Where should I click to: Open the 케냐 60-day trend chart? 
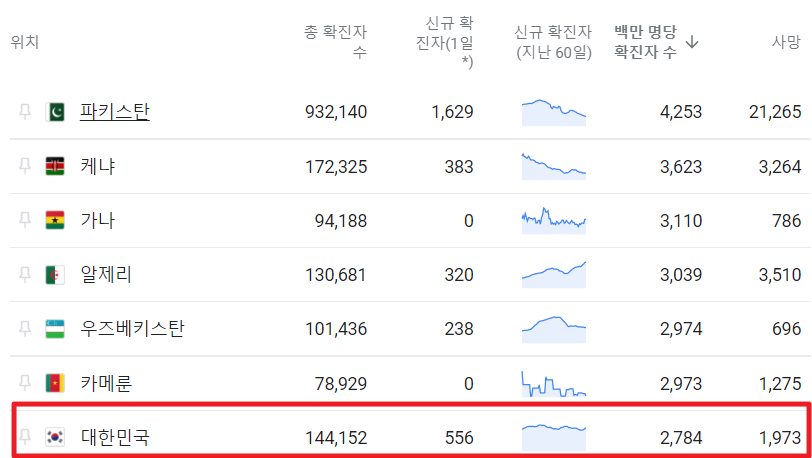pos(554,166)
